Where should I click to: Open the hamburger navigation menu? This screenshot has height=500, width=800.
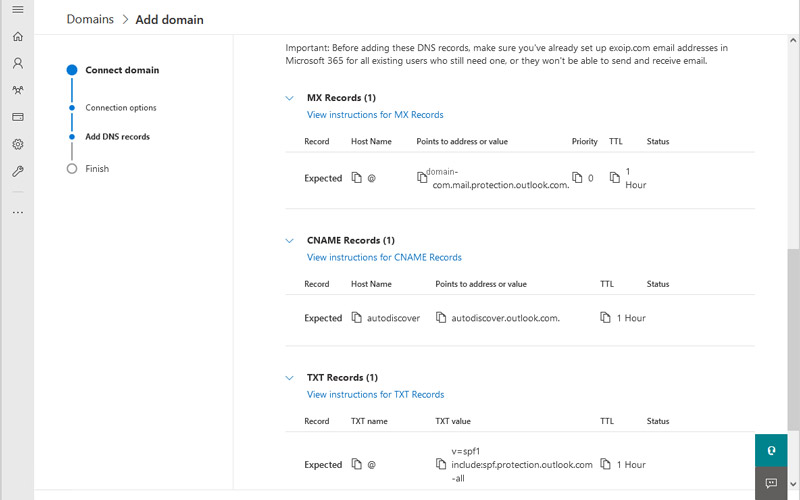[18, 10]
